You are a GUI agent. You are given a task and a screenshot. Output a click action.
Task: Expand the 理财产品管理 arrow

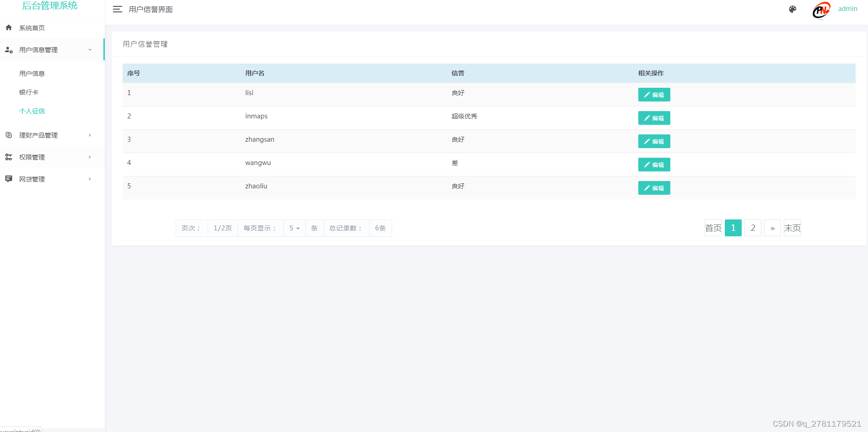(90, 135)
